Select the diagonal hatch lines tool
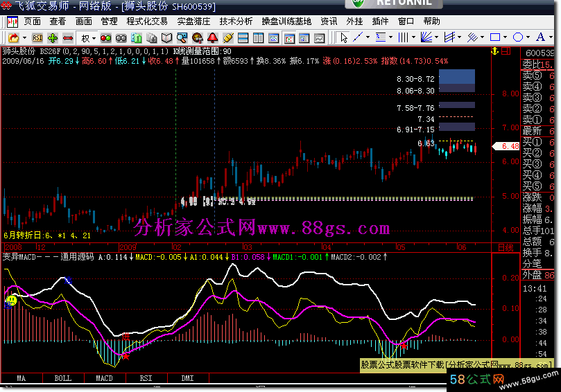Viewport: 561px width, 392px height. coord(472,37)
